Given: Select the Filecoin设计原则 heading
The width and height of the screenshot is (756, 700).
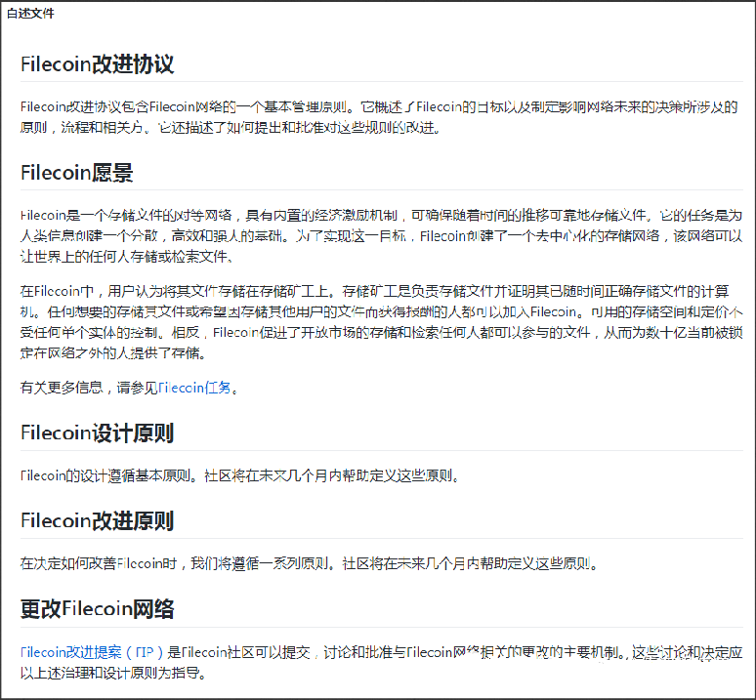Looking at the screenshot, I should [97, 432].
